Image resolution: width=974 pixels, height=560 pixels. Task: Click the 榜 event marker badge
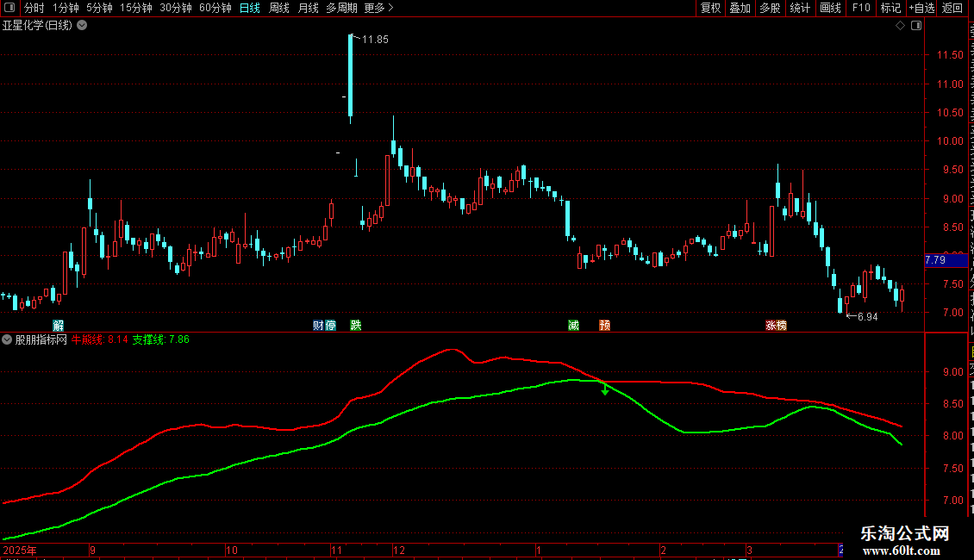coord(782,326)
